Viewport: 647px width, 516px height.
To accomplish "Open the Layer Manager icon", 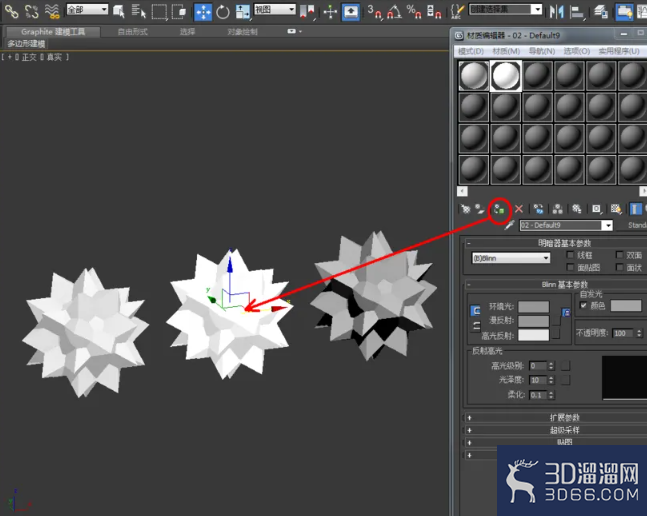I will click(x=600, y=12).
